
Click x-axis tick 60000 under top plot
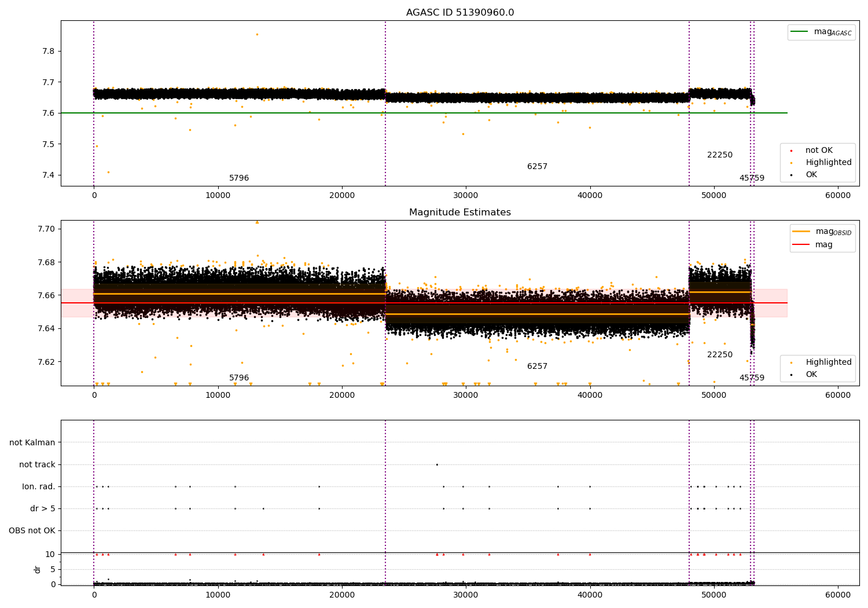(x=838, y=196)
